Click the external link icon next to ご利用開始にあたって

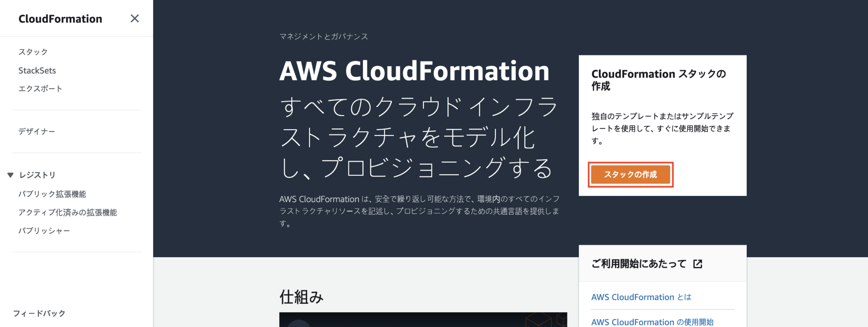698,263
